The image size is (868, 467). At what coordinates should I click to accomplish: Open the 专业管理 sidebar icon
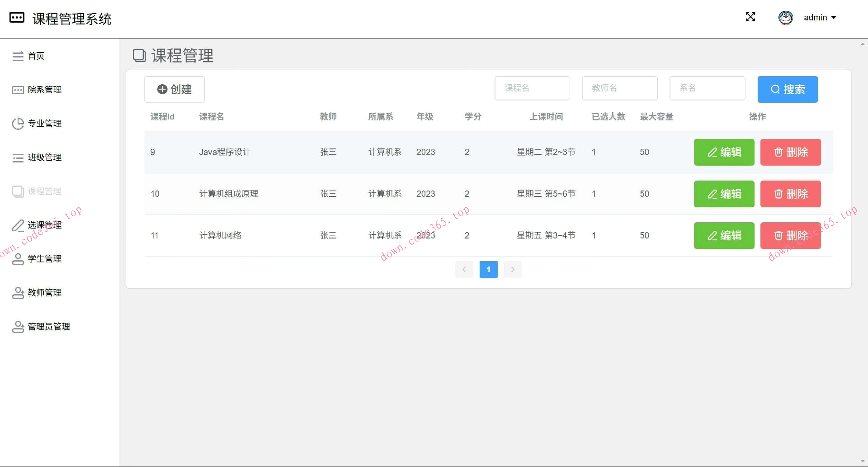(x=18, y=123)
